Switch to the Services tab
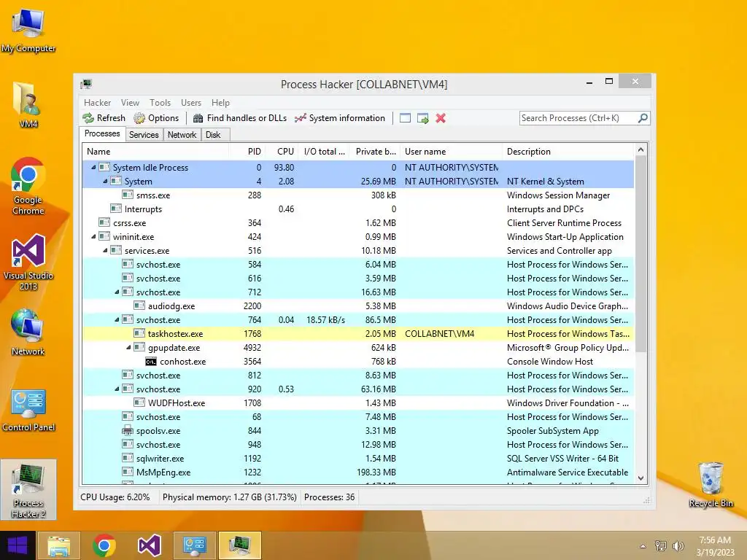The width and height of the screenshot is (747, 560). point(144,135)
